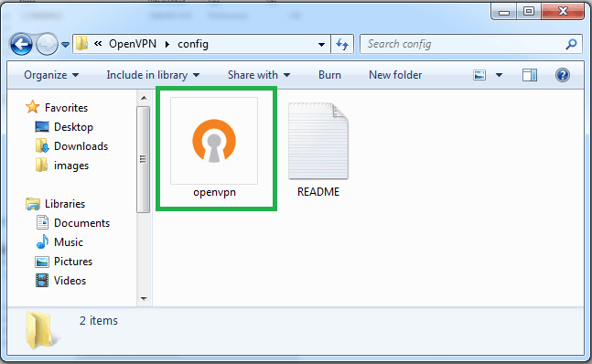Click the Forward navigation arrow button
Image resolution: width=592 pixels, height=364 pixels.
[47, 45]
